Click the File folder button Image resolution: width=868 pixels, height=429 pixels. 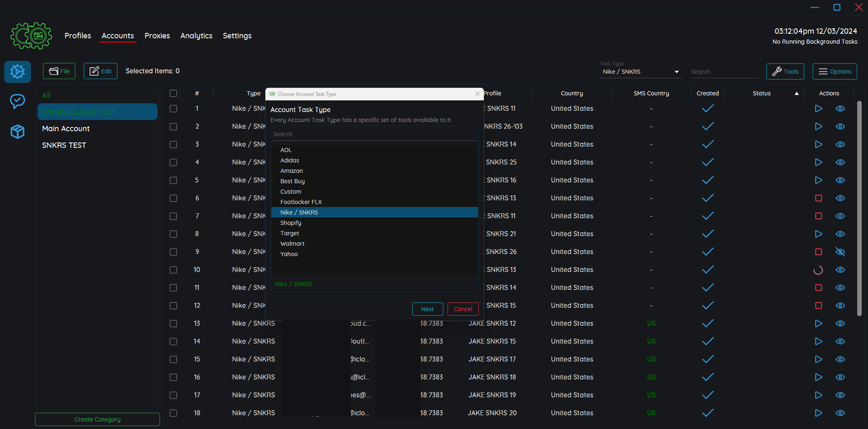(x=59, y=71)
